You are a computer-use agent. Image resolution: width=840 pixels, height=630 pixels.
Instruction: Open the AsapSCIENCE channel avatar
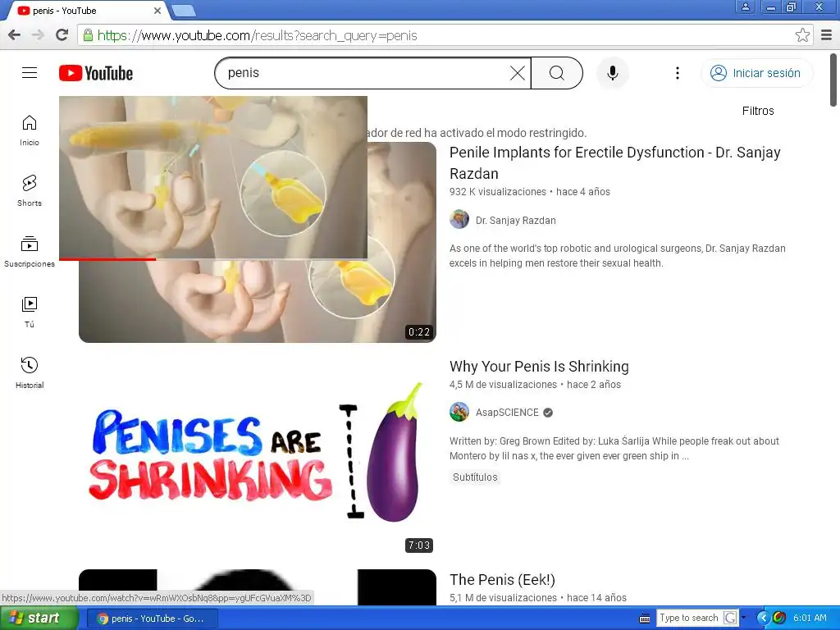coord(459,412)
